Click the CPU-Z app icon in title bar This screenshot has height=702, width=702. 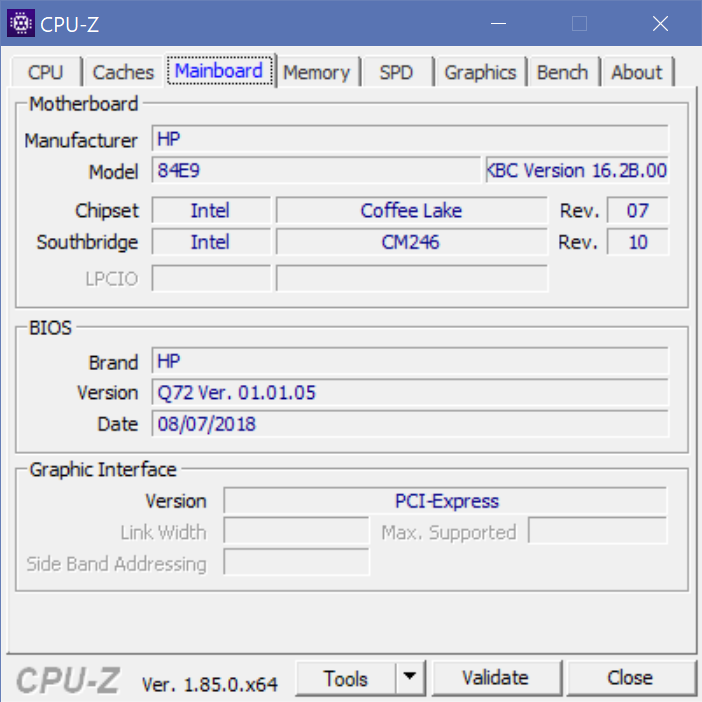21,23
